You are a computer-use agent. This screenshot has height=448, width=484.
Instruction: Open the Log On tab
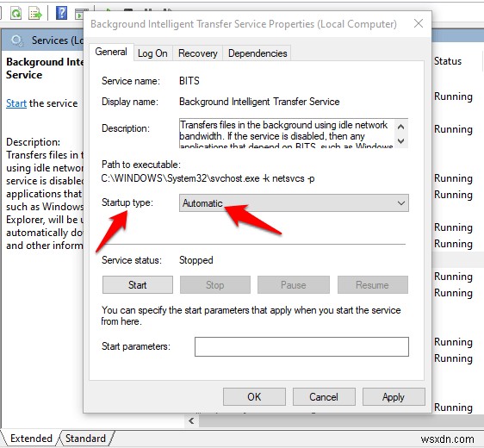[x=152, y=53]
